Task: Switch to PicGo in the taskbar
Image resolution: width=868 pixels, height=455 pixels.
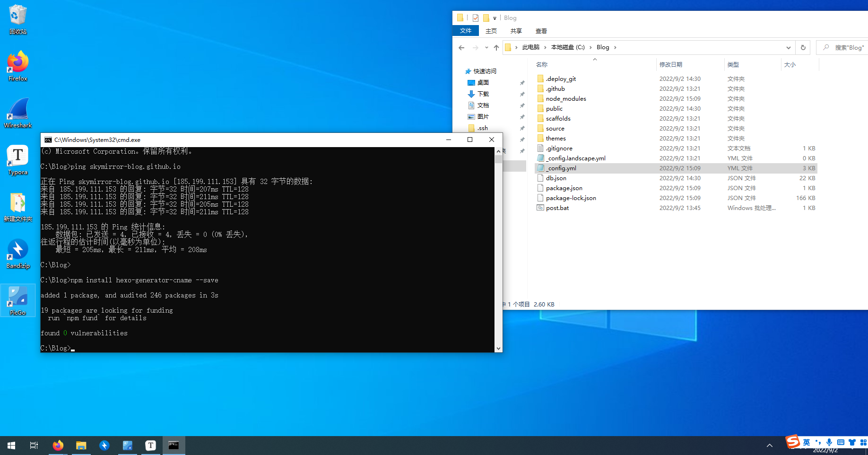Action: (x=128, y=446)
